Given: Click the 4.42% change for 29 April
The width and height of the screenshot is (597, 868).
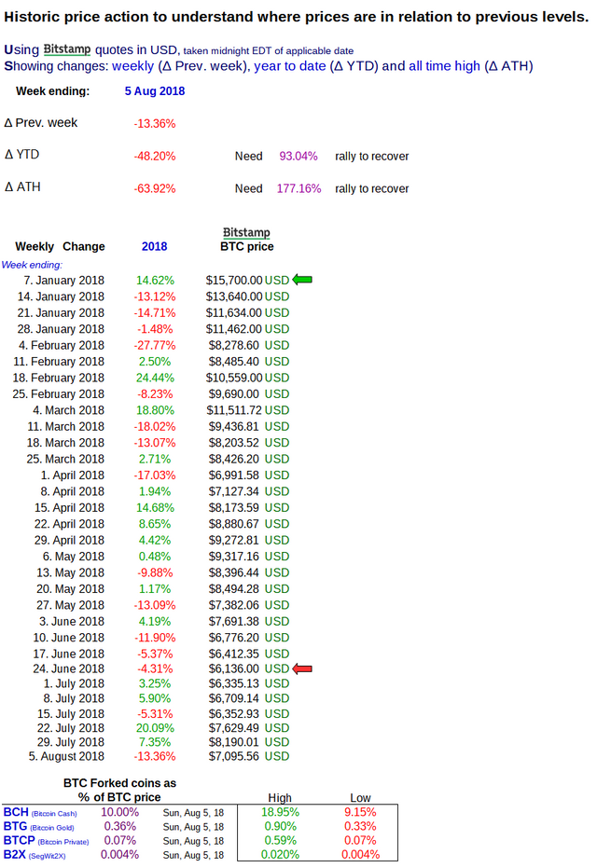Looking at the screenshot, I should coord(155,540).
